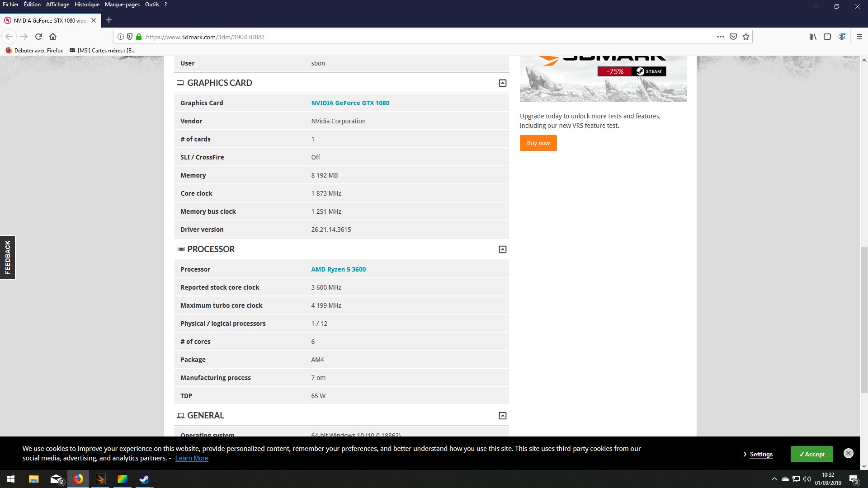Select the driver version 26.21.14.3615 value
The image size is (868, 488).
[x=331, y=230]
